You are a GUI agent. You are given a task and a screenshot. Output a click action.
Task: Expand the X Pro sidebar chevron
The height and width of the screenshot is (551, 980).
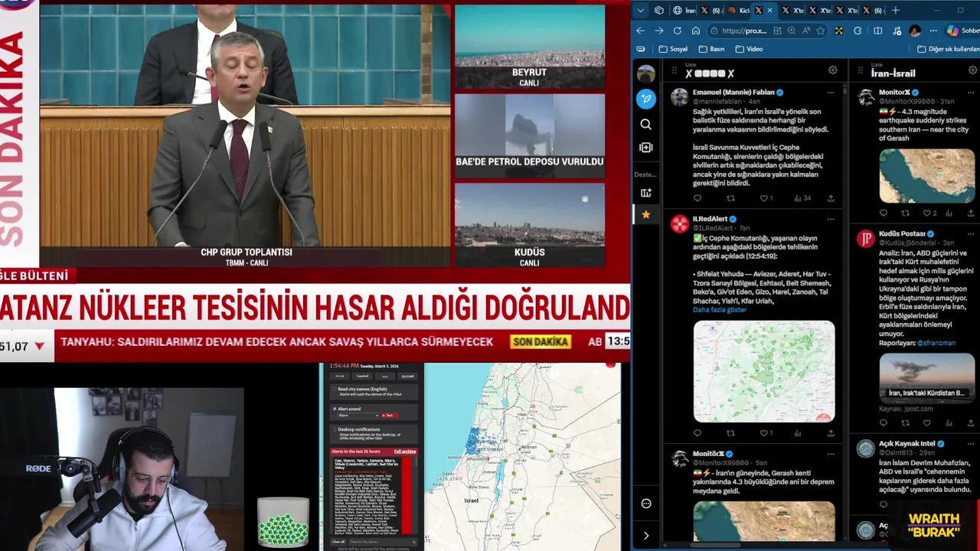pos(646,536)
